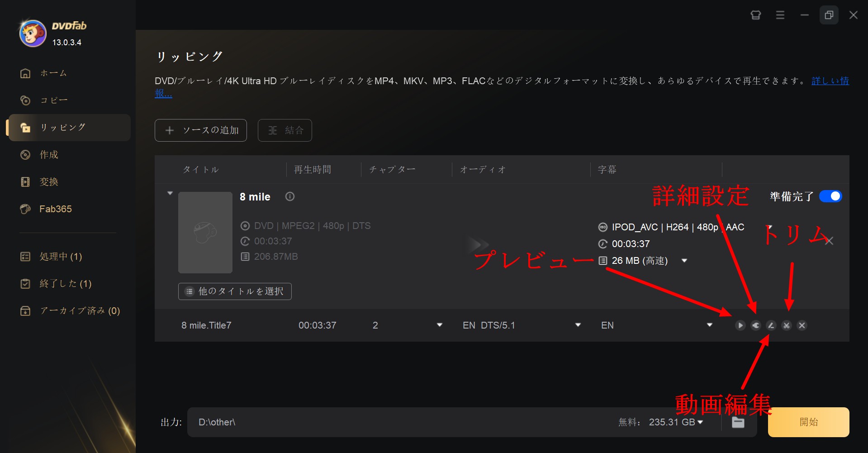Open the 26 MB (高速) size dropdown
Screen dimensions: 868x453
684,261
